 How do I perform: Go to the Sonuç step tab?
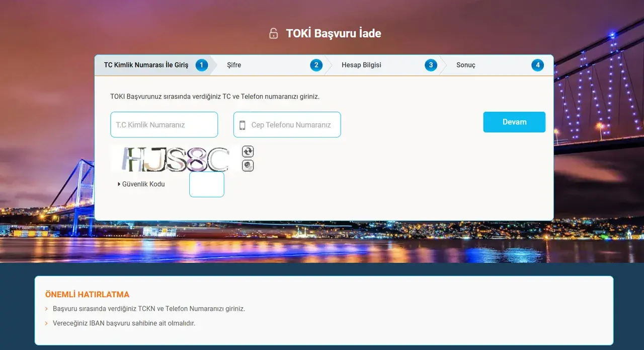[465, 65]
